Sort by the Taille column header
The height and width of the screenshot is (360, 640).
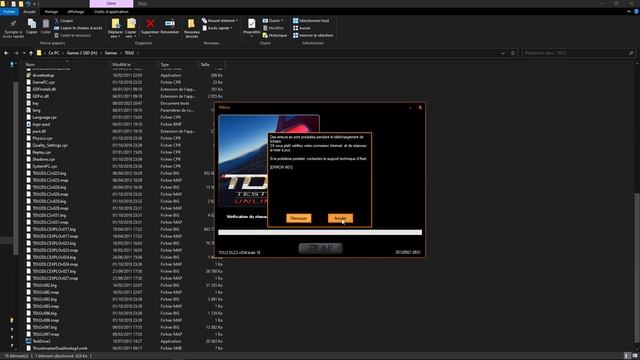point(211,64)
